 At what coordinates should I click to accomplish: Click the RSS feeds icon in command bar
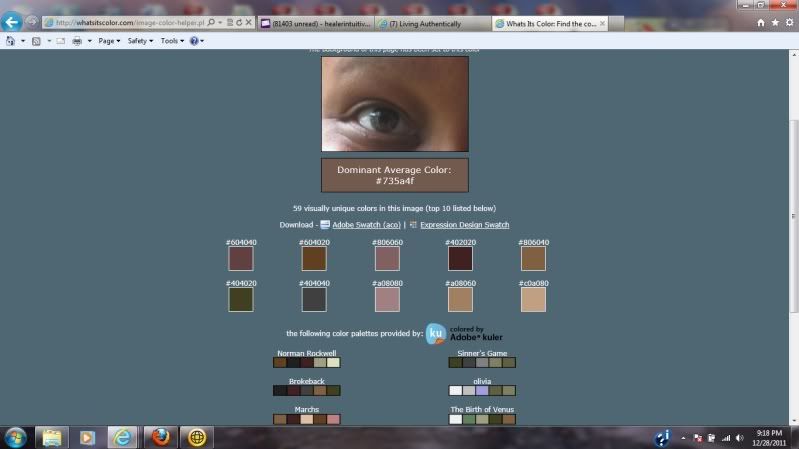[36, 41]
